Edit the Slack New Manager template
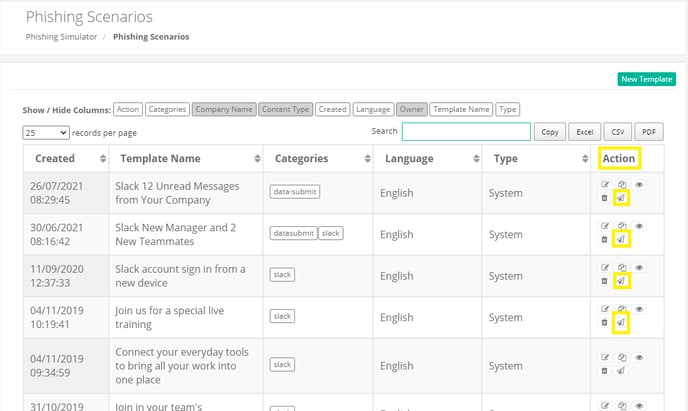Screen dimensions: 688x411 605,226
